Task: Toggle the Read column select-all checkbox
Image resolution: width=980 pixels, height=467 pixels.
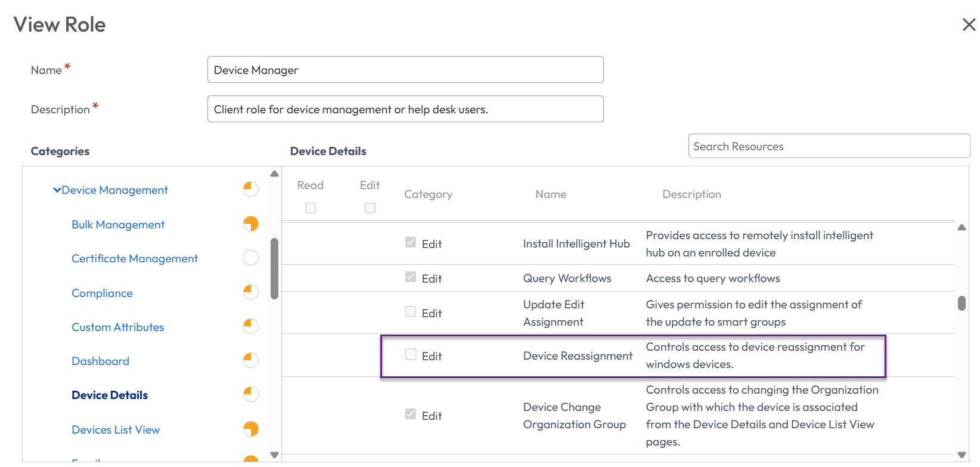Action: pyautogui.click(x=311, y=208)
